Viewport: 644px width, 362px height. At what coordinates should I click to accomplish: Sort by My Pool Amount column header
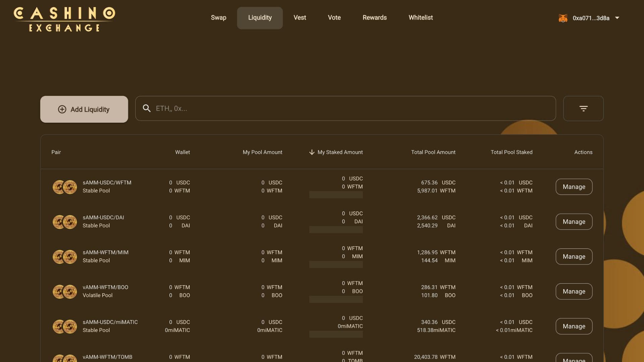262,152
